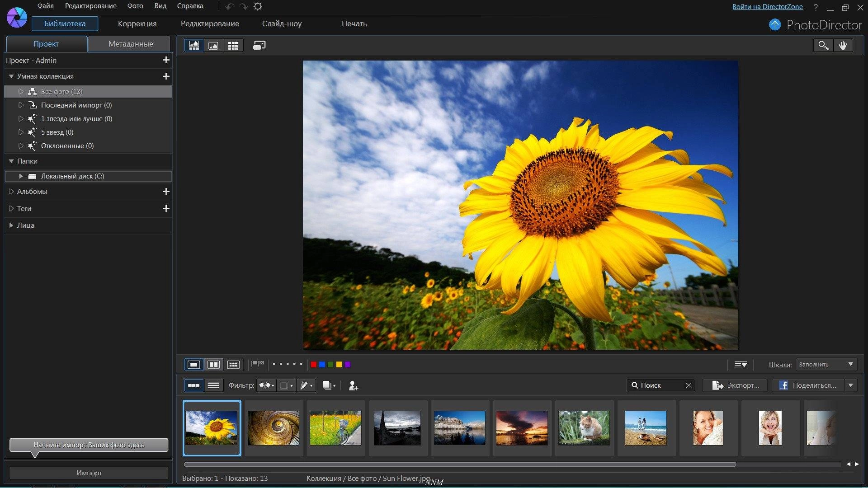Open the Печать module tab

tap(354, 23)
